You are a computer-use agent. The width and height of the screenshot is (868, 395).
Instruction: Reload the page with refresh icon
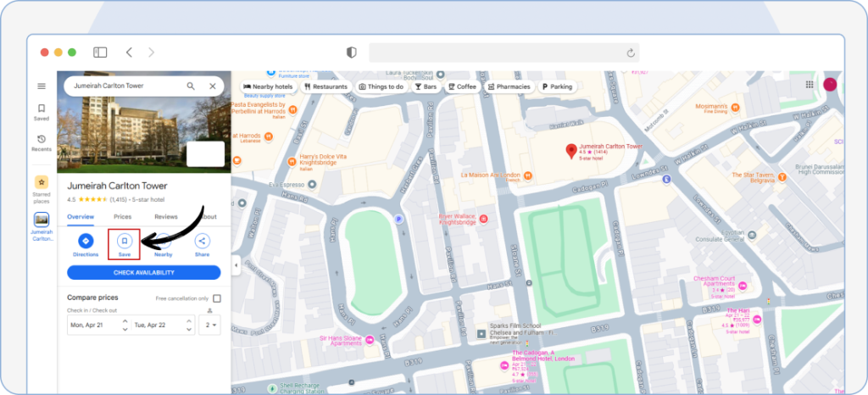click(630, 53)
